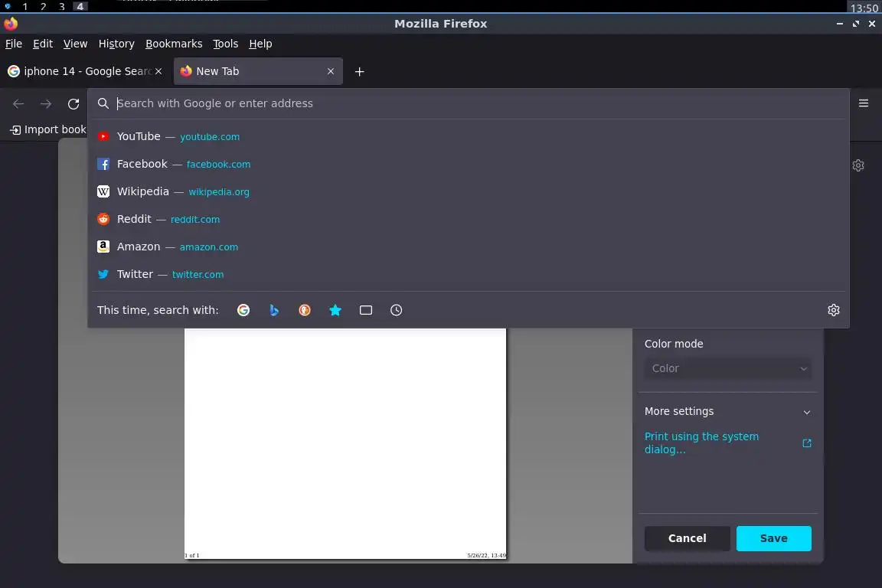Click the Save button in print dialog
882x588 pixels.
[774, 538]
